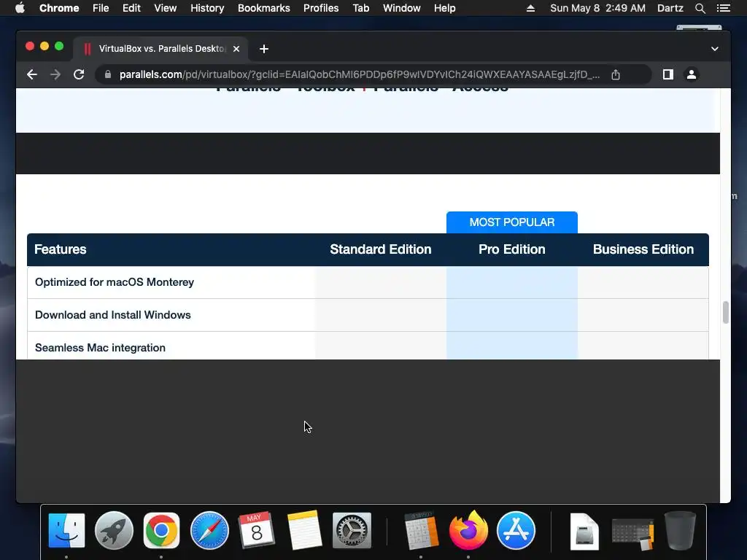Open the File menu

(x=101, y=8)
